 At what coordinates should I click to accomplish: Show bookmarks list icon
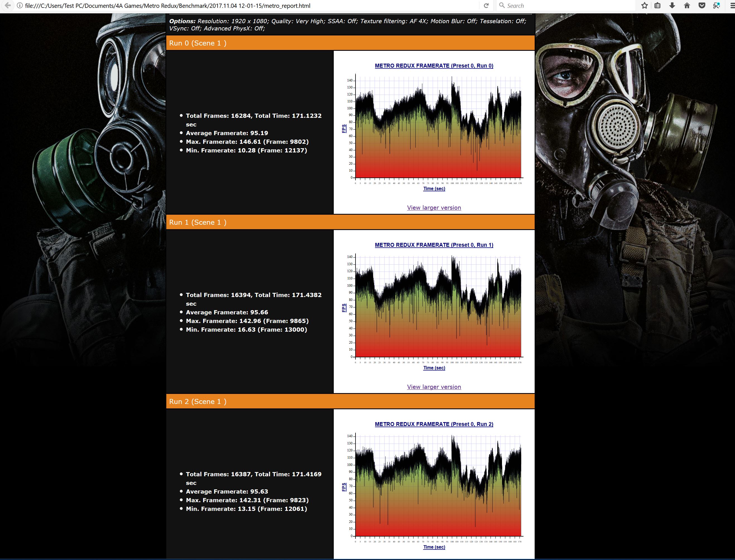point(657,6)
